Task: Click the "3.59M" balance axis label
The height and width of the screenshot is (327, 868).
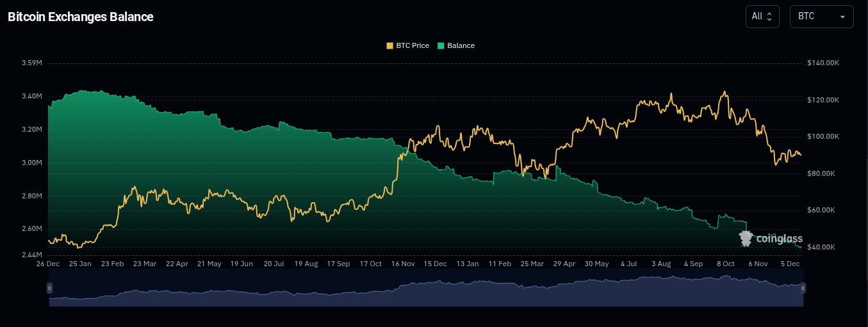Action: pyautogui.click(x=32, y=63)
